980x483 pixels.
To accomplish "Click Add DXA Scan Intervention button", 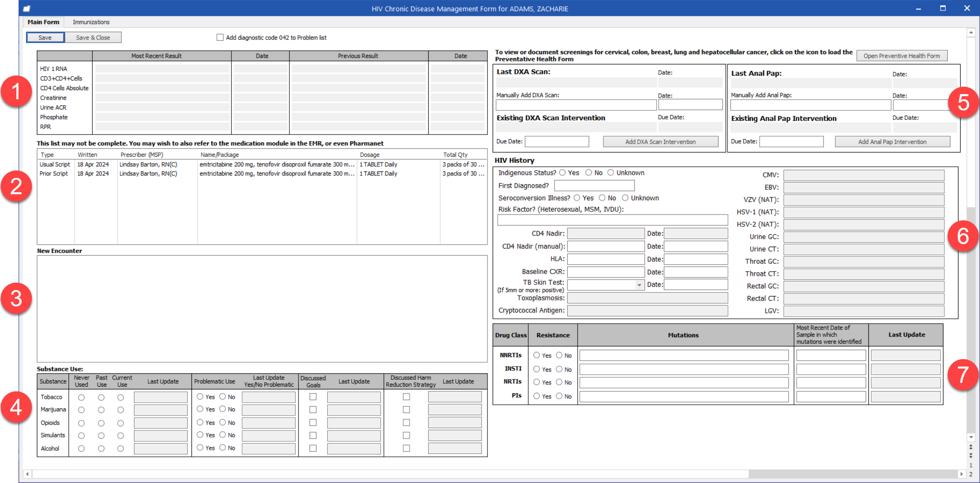I will 660,142.
